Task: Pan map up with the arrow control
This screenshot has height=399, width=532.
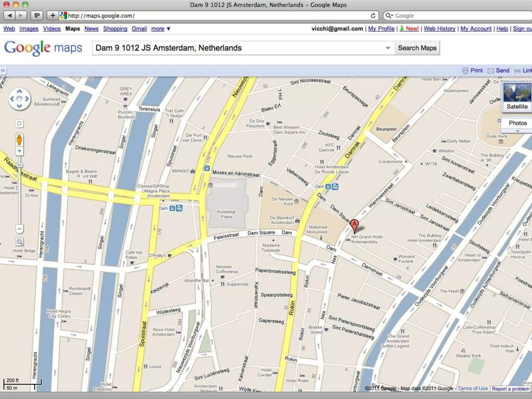Action: pos(19,91)
